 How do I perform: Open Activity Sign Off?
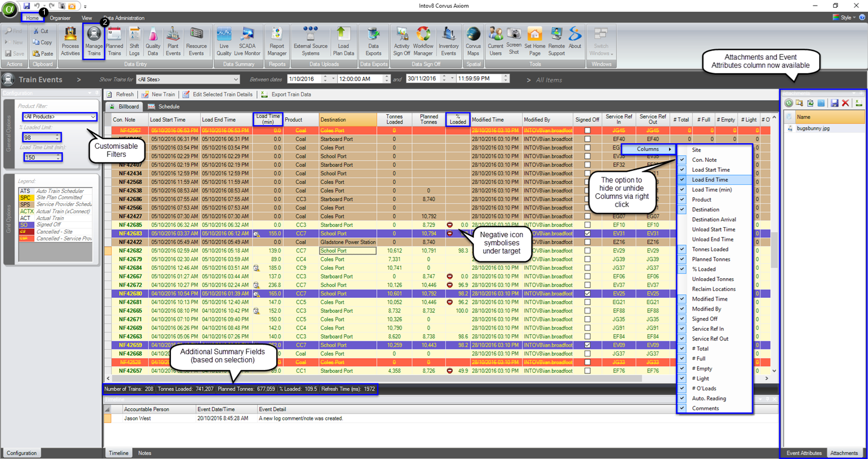tap(402, 42)
